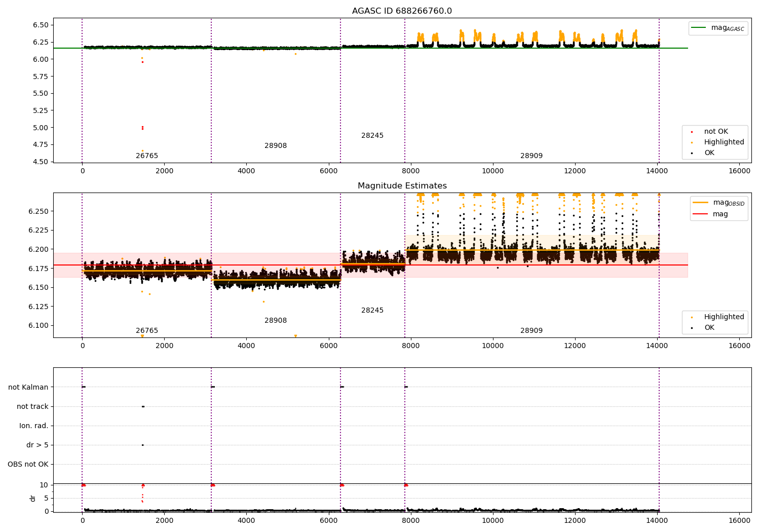Click the 'dr > 5' flag data marker

click(x=142, y=445)
